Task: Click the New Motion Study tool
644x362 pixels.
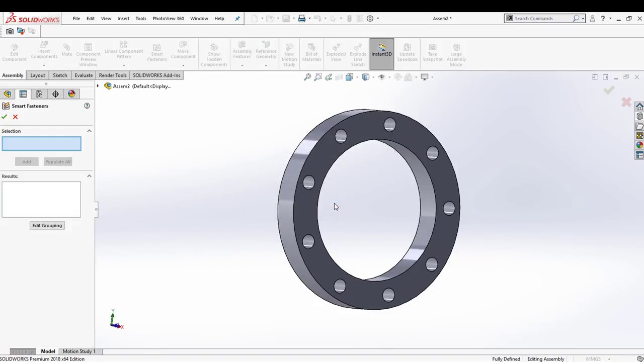Action: pos(289,54)
